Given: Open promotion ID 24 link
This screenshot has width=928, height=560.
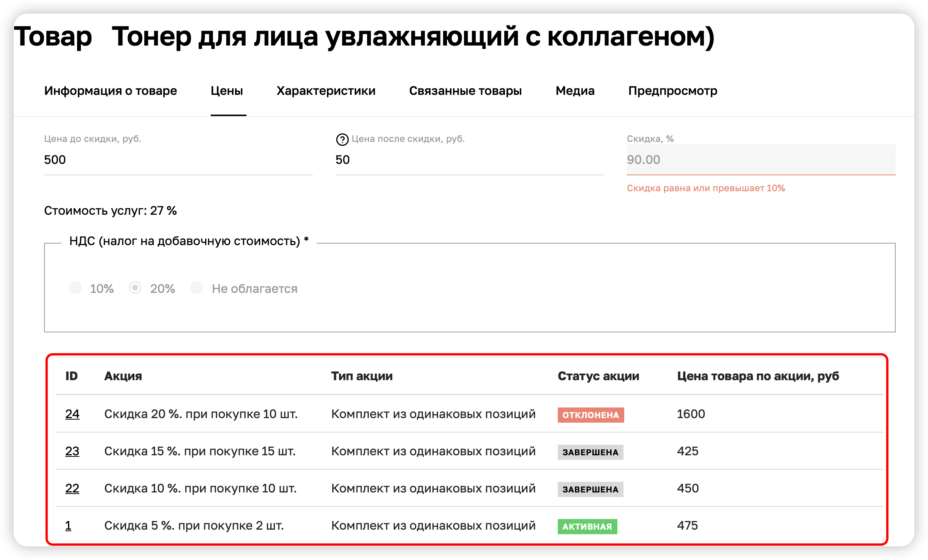Looking at the screenshot, I should pos(72,414).
